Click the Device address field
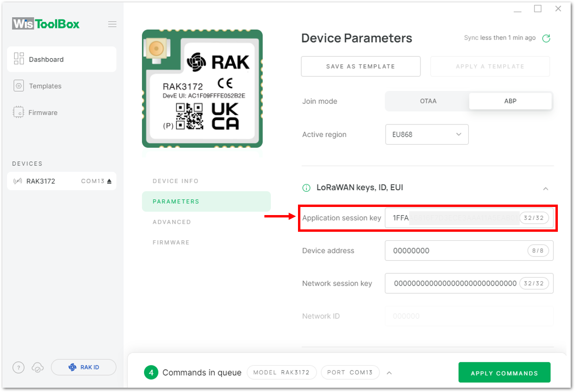Image resolution: width=575 pixels, height=392 pixels. coord(469,250)
